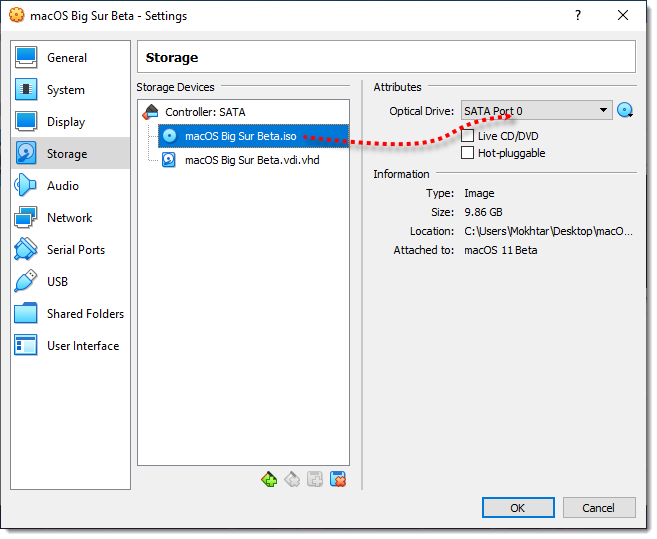
Task: Click the VirtualBox settings gear icon
Action: pyautogui.click(x=17, y=16)
